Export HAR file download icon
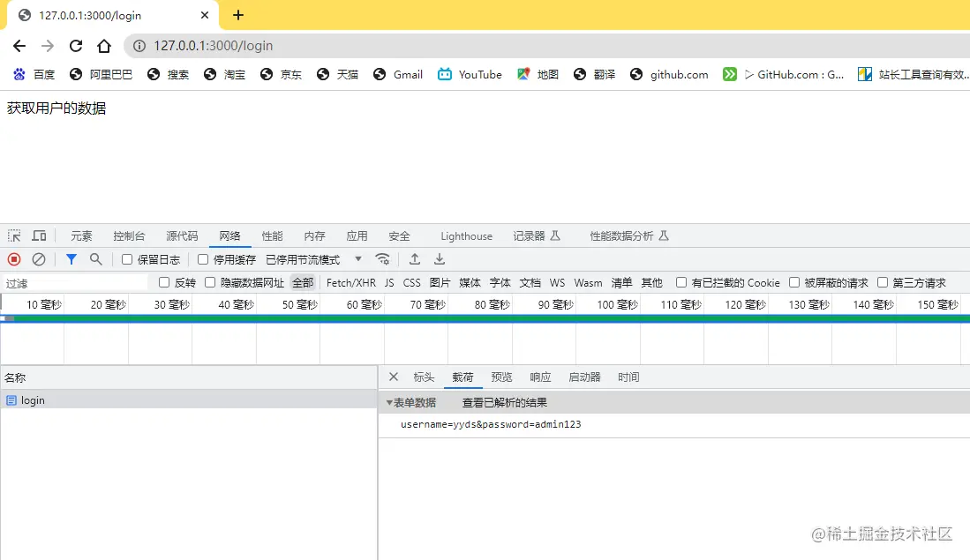This screenshot has width=970, height=560. [440, 259]
